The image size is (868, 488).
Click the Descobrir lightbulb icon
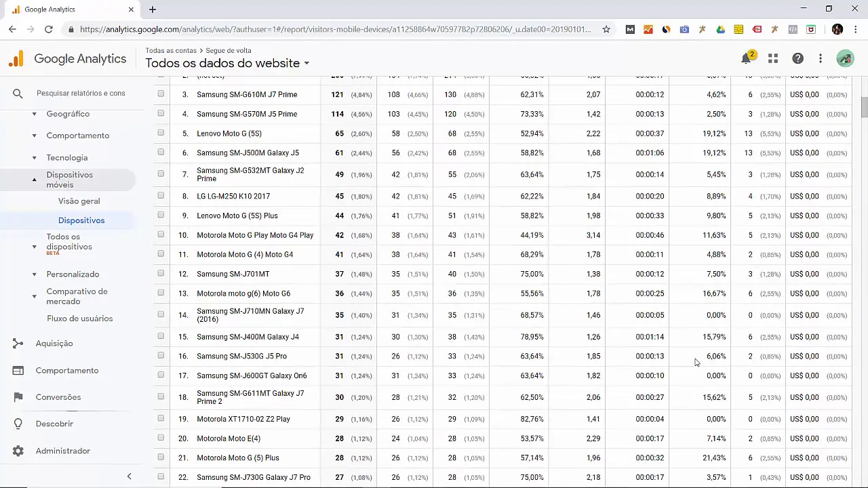[18, 424]
